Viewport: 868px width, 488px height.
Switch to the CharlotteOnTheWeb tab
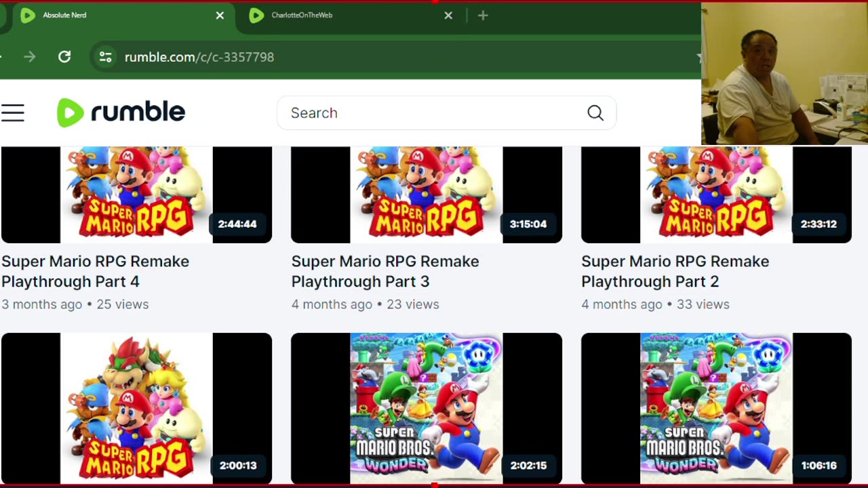tap(351, 15)
